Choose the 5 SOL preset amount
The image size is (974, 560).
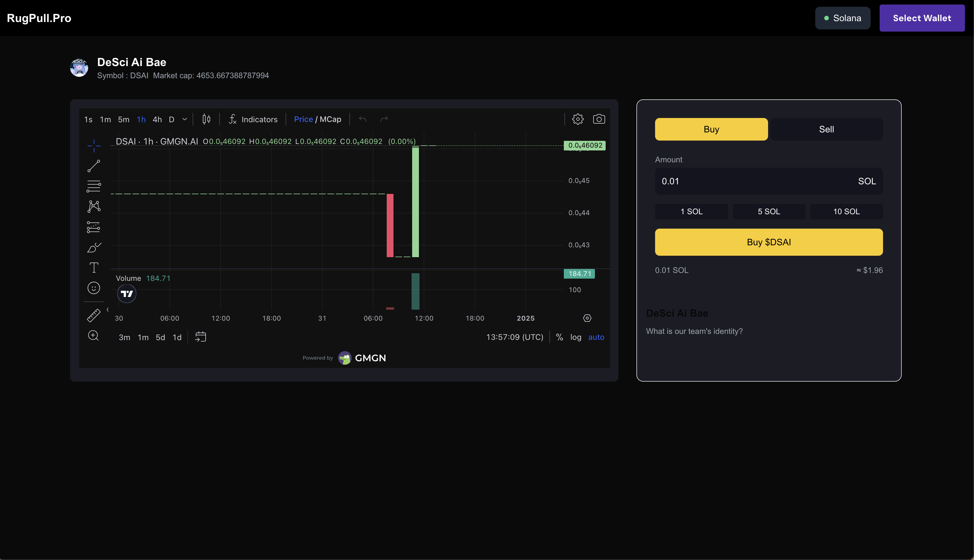769,211
